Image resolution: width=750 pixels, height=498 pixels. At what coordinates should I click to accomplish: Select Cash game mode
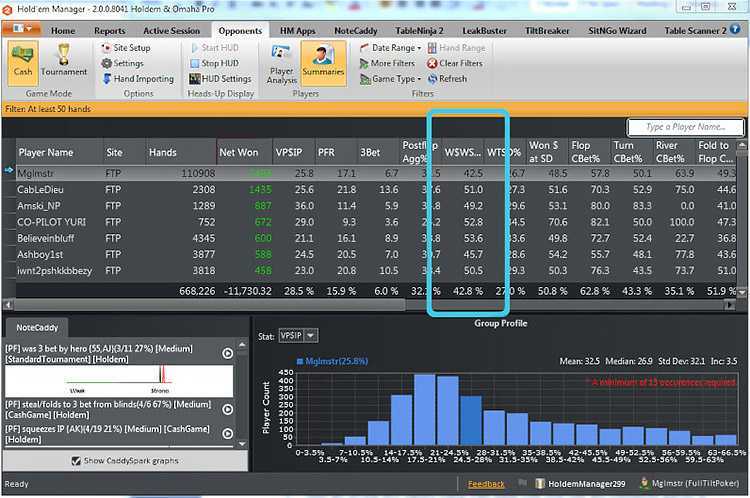pyautogui.click(x=22, y=63)
